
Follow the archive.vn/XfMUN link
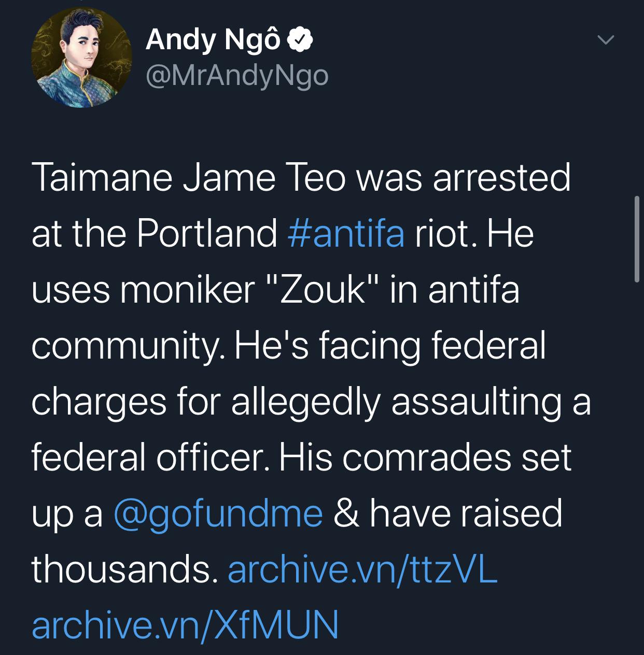click(x=185, y=624)
